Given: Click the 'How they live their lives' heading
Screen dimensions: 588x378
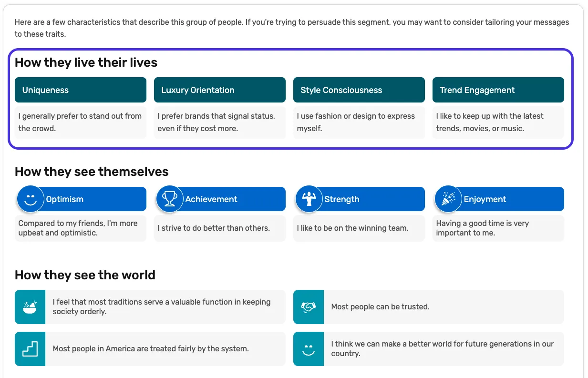Looking at the screenshot, I should tap(86, 62).
